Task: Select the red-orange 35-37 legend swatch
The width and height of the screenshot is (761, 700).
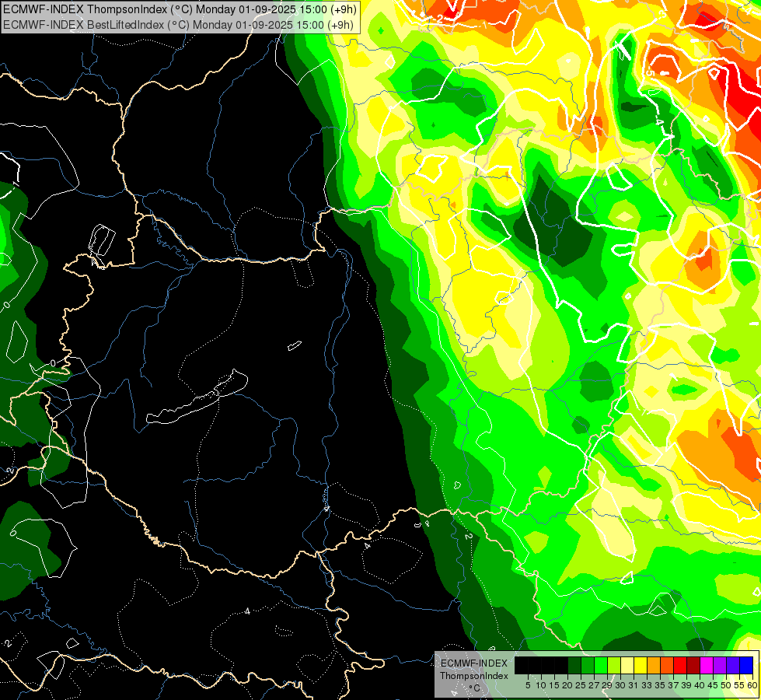Action: point(667,665)
